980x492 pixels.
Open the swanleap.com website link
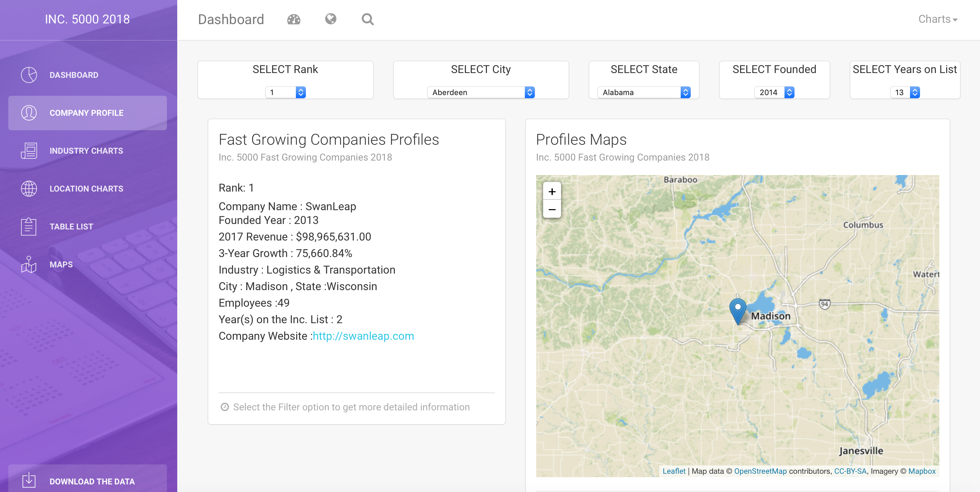coord(363,336)
